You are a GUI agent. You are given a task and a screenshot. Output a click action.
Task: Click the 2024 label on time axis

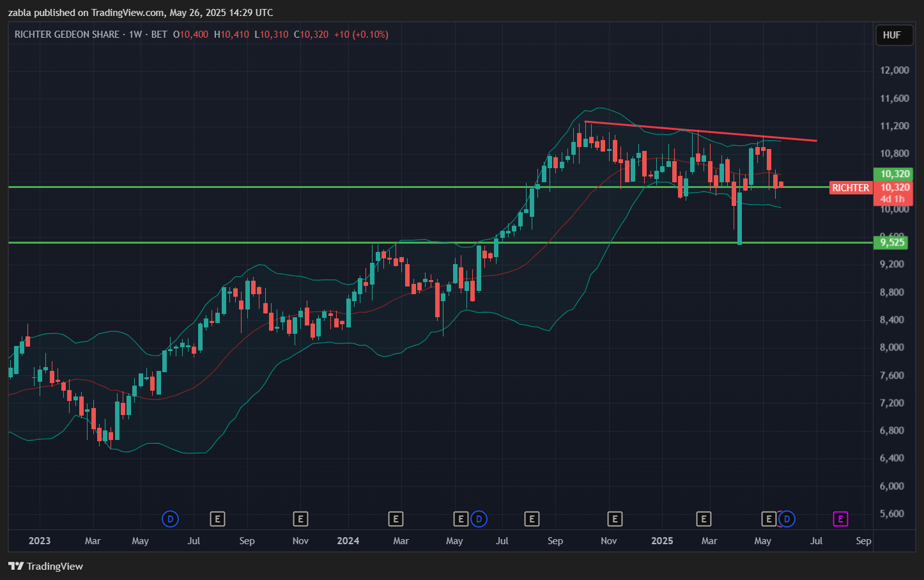click(348, 541)
